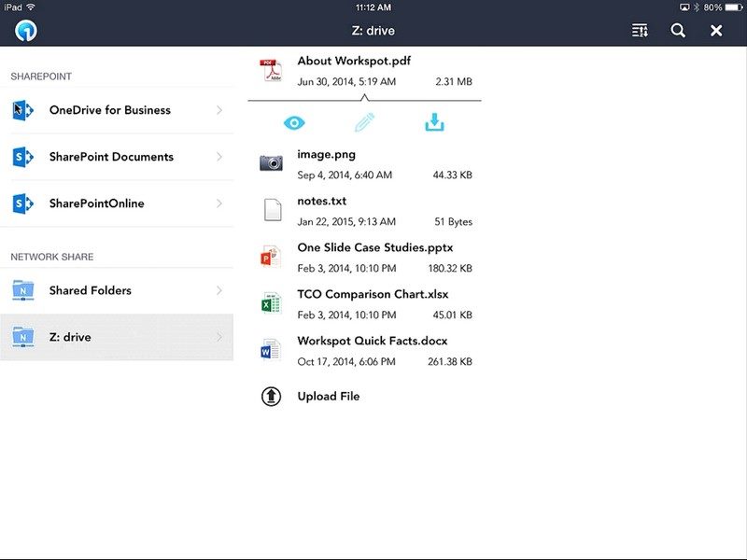
Task: Click the 51 Bytes file size
Action: pyautogui.click(x=453, y=222)
